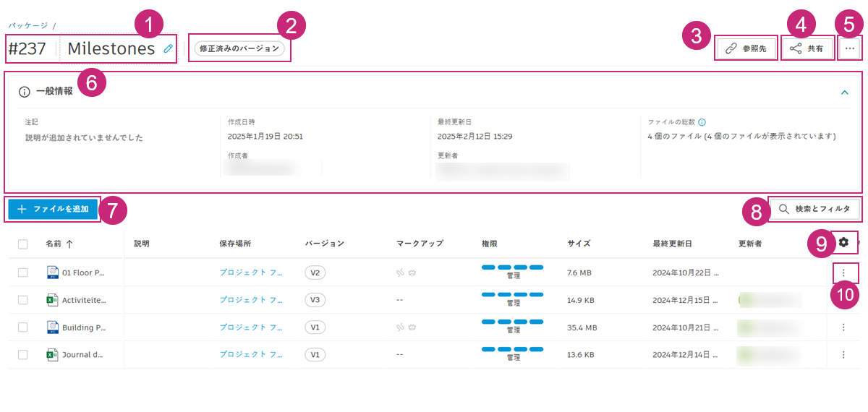Screen dimensions: 868x412
Task: Click file name Activiteite...
Action: click(84, 300)
